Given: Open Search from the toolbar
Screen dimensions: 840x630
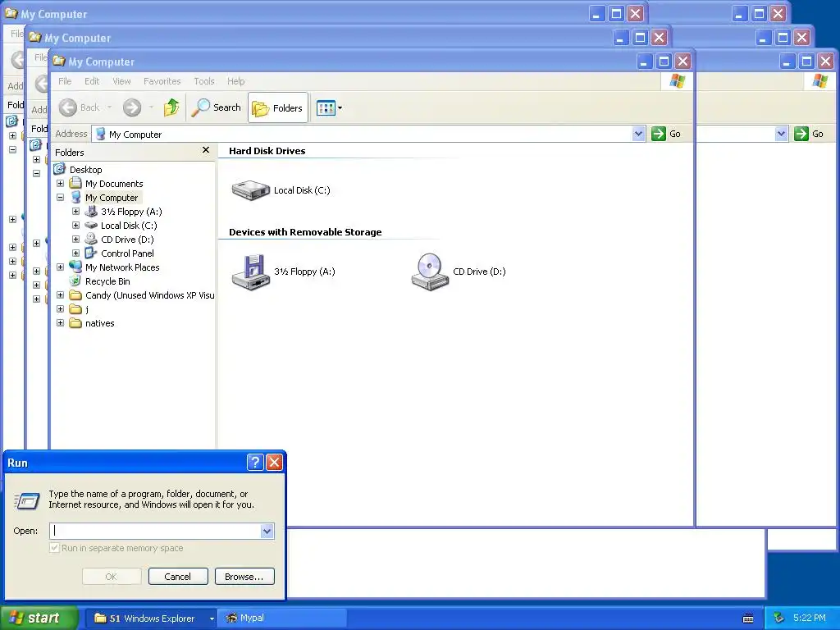Looking at the screenshot, I should 217,107.
